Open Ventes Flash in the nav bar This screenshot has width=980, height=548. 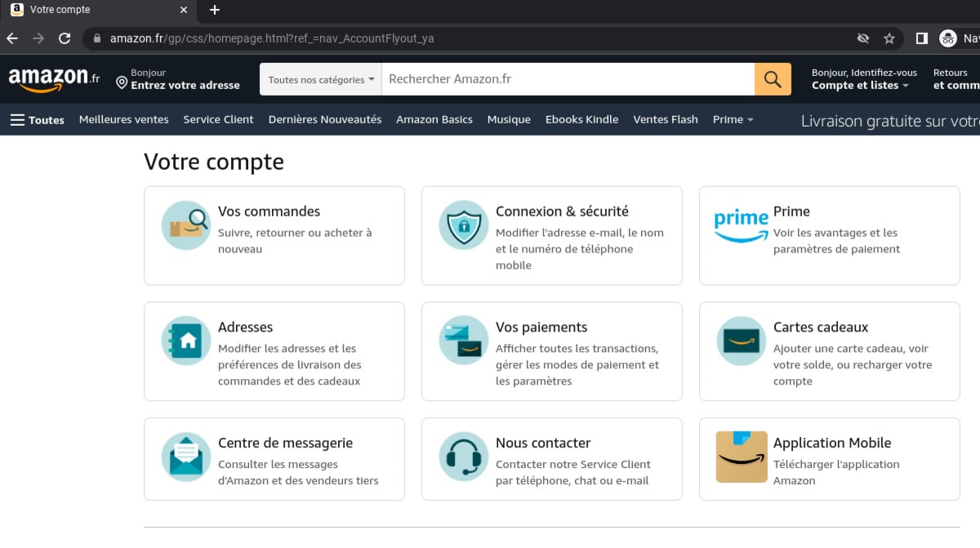click(666, 119)
